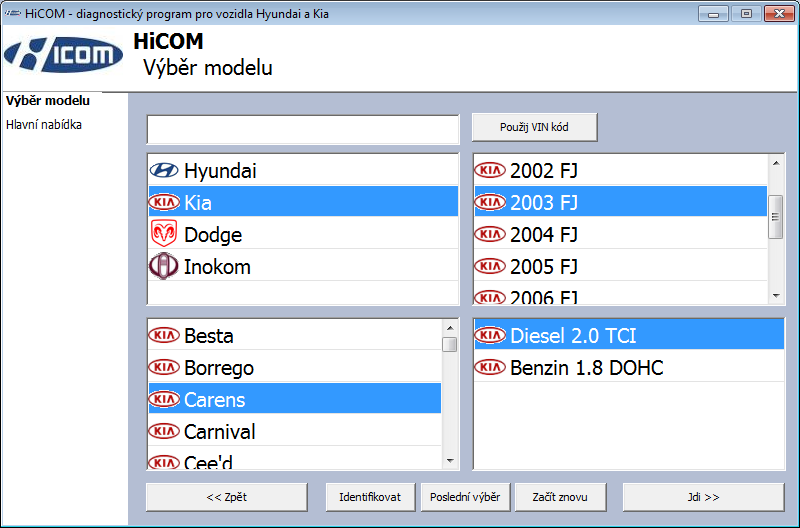Choose Inokom from the brand list
This screenshot has width=800, height=528.
pos(303,266)
